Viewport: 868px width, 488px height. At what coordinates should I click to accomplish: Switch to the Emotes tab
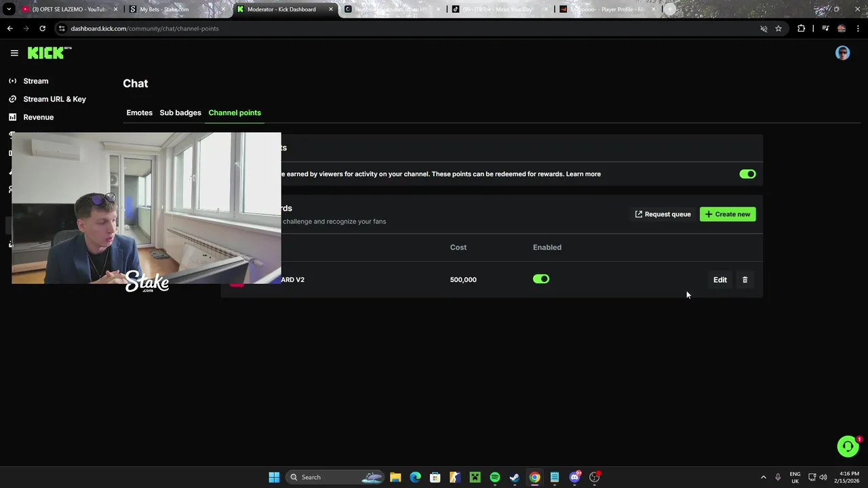coord(139,113)
